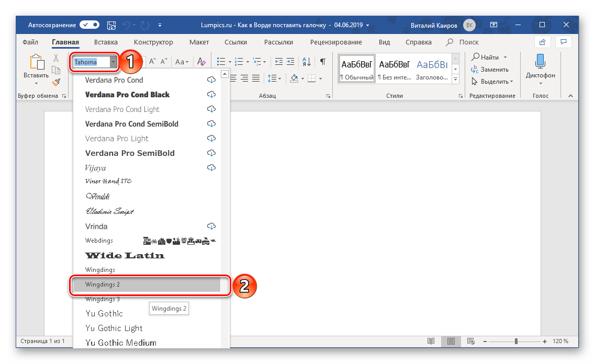Choose Webdings font from list
Screen dimensions: 595x364
pos(147,241)
